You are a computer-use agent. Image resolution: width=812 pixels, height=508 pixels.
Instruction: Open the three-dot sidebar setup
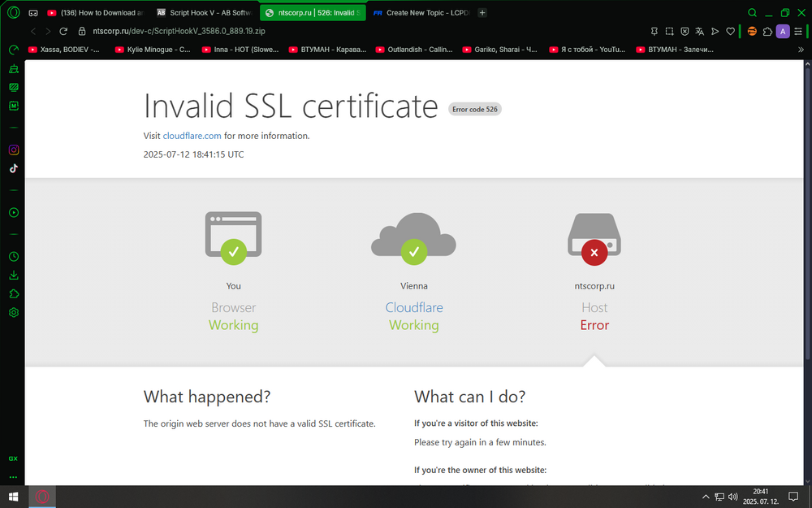pyautogui.click(x=14, y=477)
